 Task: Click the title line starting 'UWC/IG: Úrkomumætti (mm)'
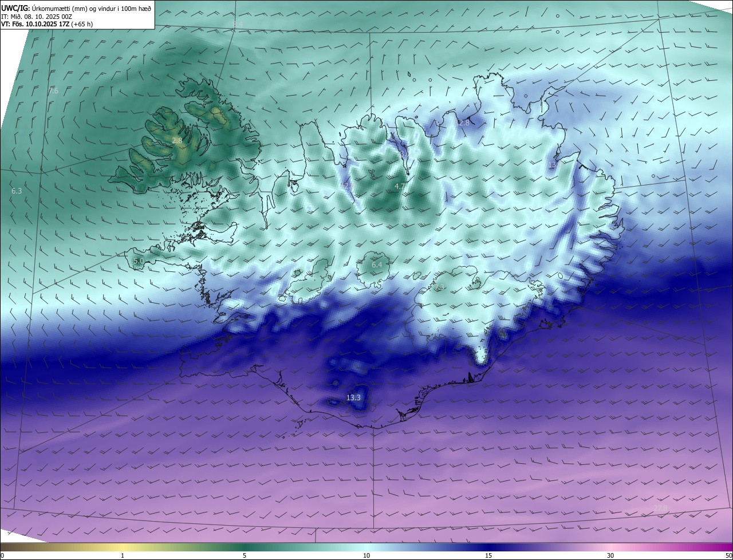tap(76, 8)
